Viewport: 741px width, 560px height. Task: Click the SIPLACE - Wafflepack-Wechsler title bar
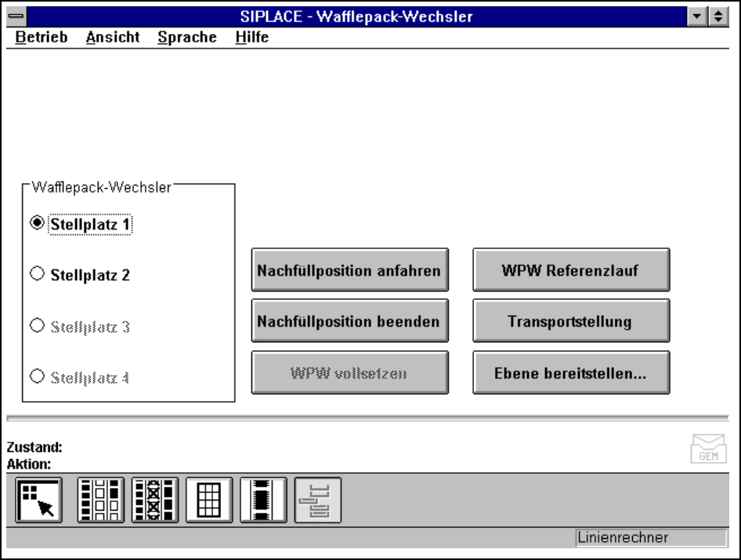tap(356, 16)
